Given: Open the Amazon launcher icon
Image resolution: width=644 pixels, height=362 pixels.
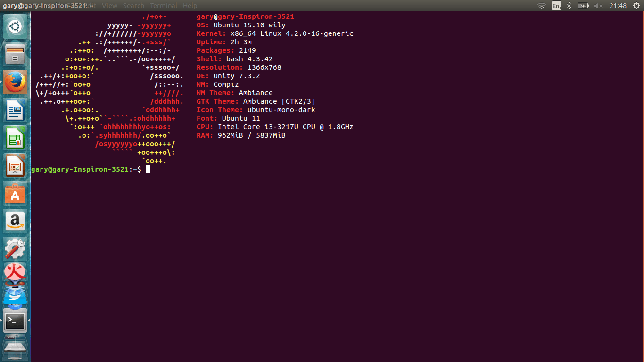Looking at the screenshot, I should point(15,222).
